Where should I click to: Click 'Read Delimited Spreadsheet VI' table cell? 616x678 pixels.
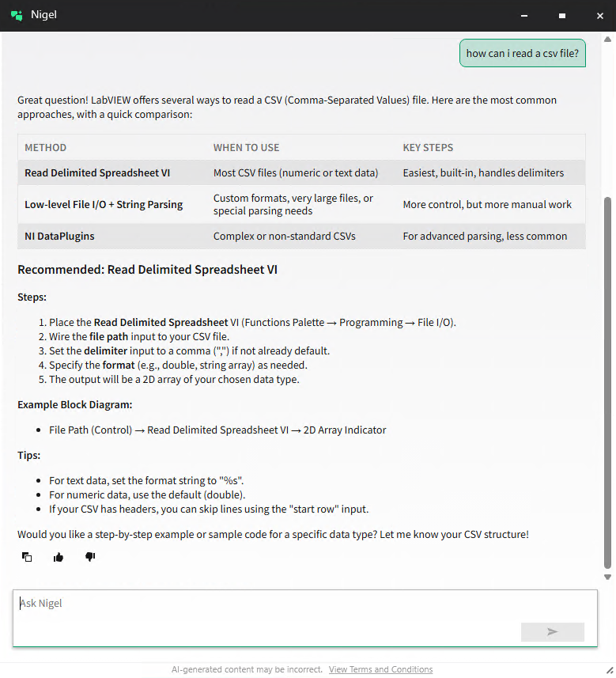pyautogui.click(x=97, y=172)
